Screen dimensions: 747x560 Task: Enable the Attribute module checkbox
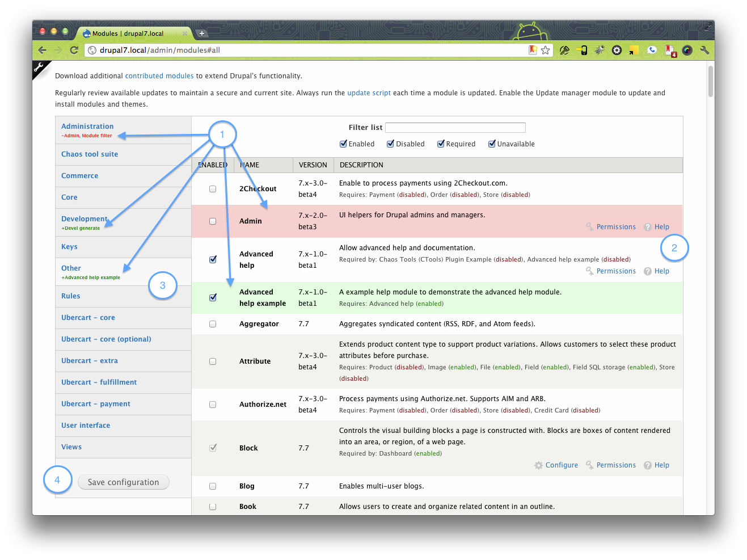pyautogui.click(x=213, y=361)
